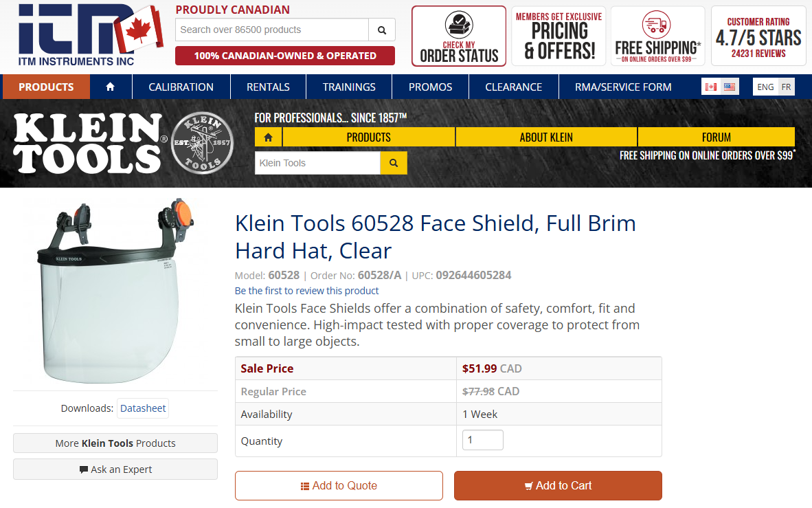The width and height of the screenshot is (812, 508).
Task: Click the home icon in the Klein Tools menu
Action: pyautogui.click(x=268, y=137)
